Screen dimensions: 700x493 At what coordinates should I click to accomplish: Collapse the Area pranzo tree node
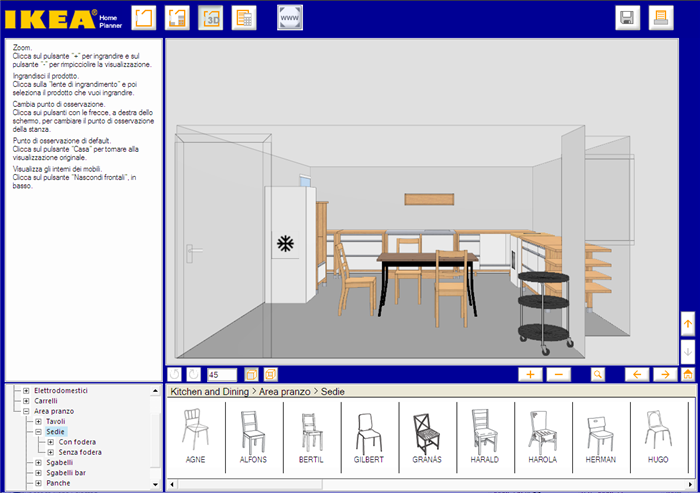(x=26, y=411)
